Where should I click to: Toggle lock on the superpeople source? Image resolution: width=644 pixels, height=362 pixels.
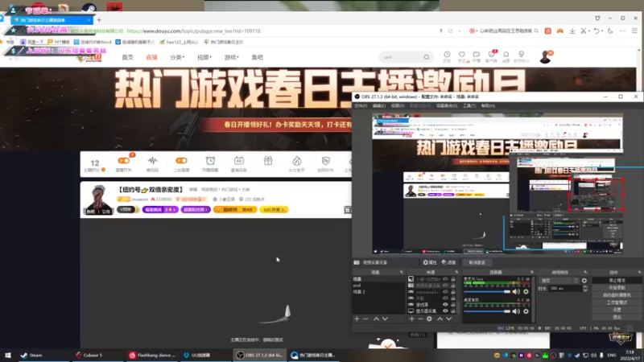[453, 292]
